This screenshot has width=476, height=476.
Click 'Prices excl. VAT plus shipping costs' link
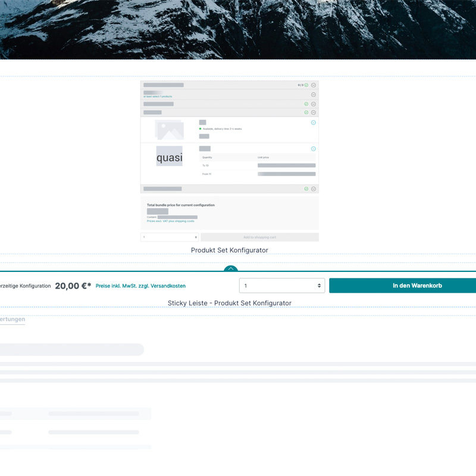[x=171, y=221]
